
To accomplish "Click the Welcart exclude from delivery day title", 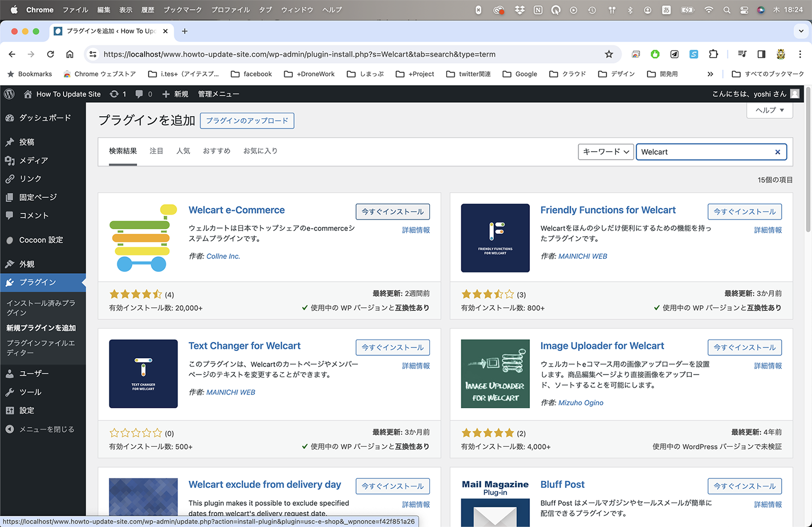I will pyautogui.click(x=265, y=484).
